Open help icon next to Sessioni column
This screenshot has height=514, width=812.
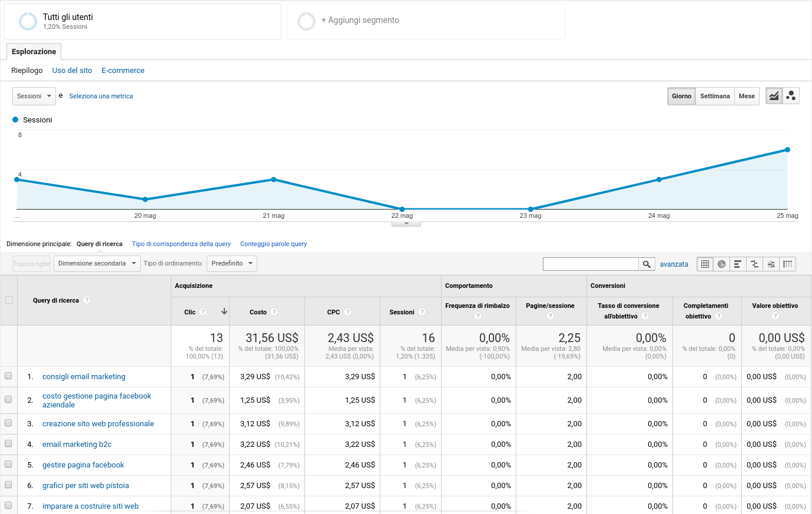(422, 312)
